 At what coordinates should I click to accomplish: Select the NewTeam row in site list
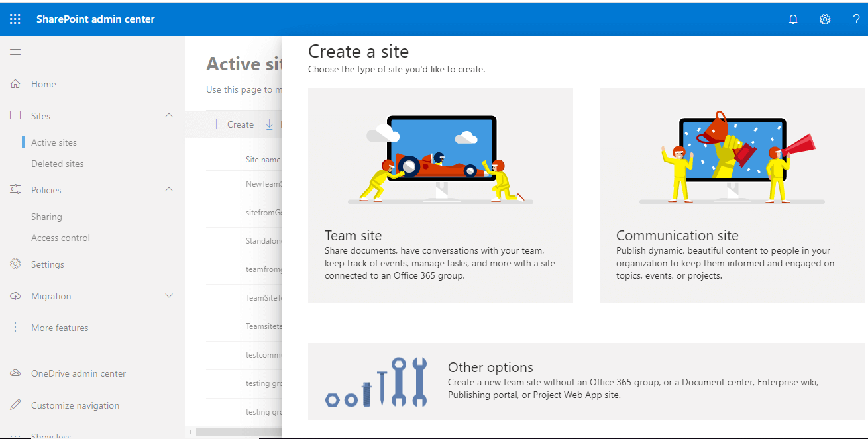coord(244,184)
